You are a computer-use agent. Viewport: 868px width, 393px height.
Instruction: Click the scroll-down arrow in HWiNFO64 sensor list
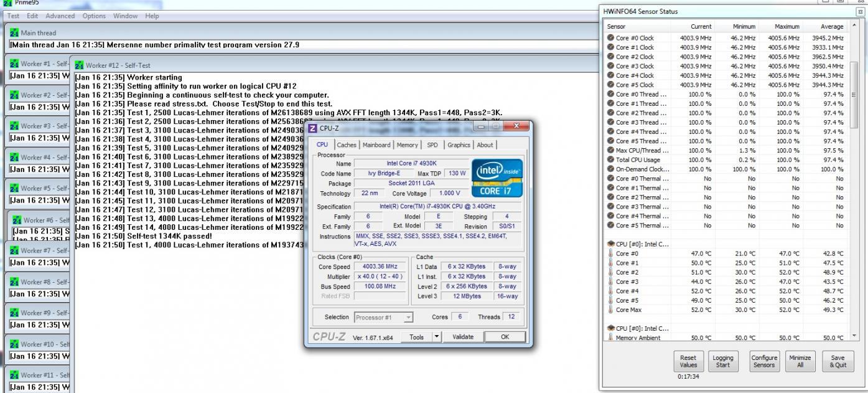(854, 336)
